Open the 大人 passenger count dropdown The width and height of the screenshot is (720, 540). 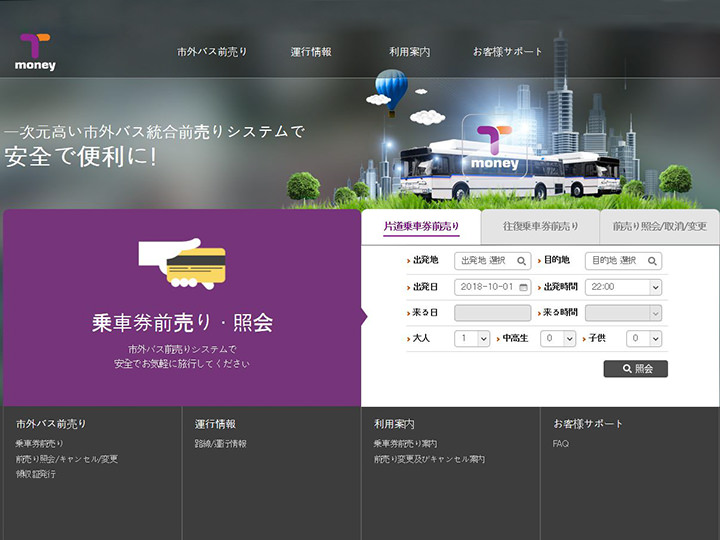pyautogui.click(x=472, y=338)
